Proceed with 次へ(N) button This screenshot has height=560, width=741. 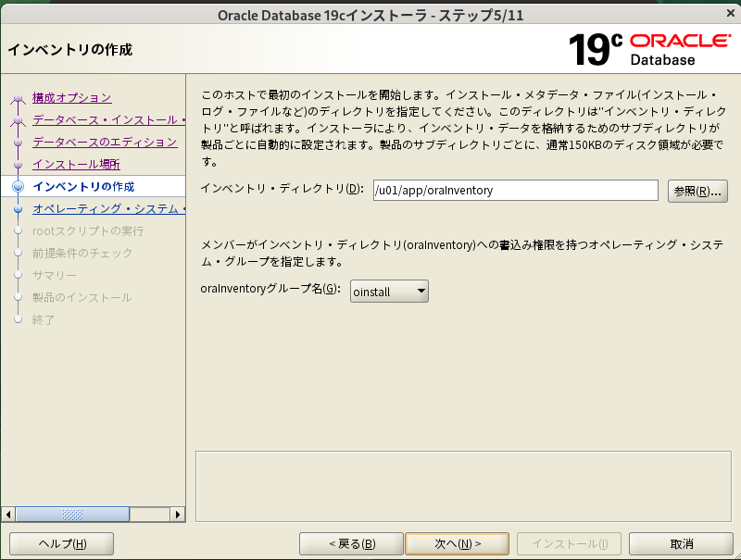coord(457,544)
